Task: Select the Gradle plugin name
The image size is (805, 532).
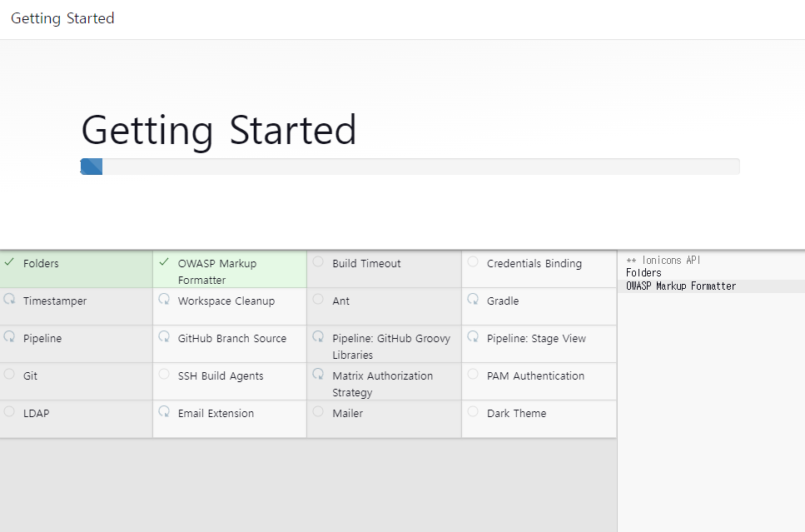Action: (503, 301)
